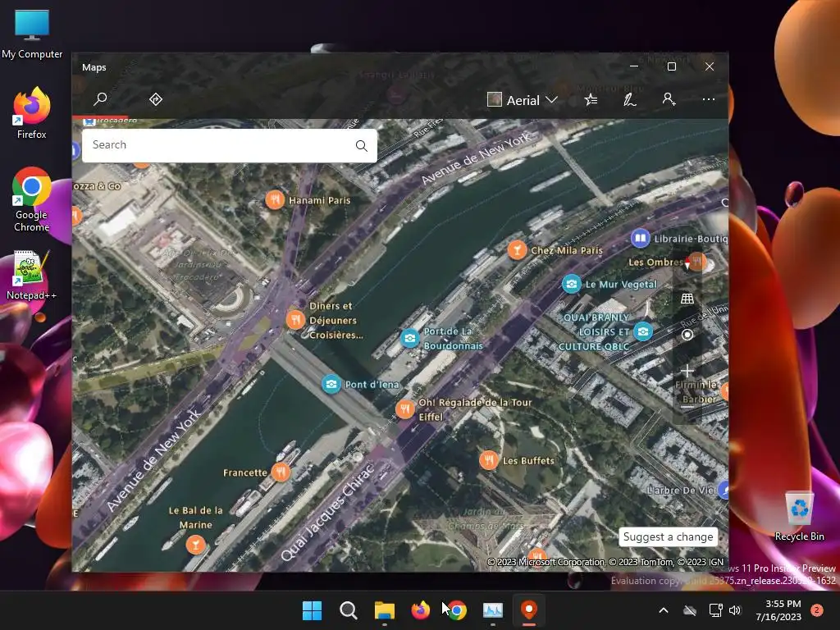Select the Oh! Regalade de la Tour Eiffel pin
Viewport: 840px width, 630px height.
405,409
